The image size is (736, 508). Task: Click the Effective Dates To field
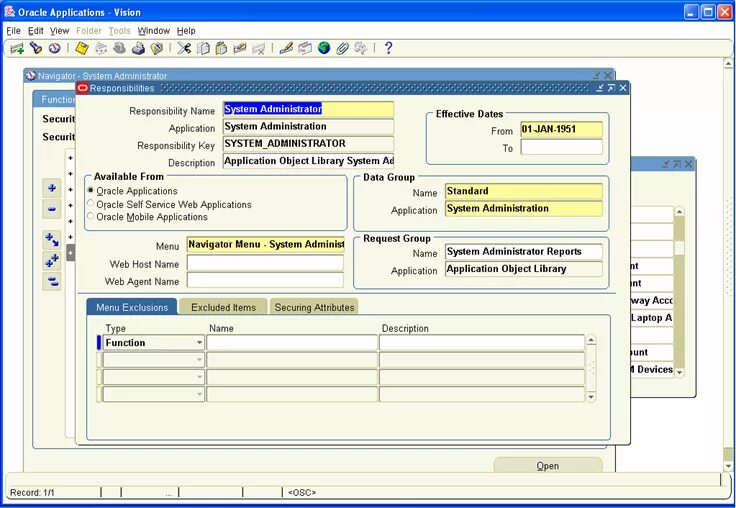[x=561, y=147]
